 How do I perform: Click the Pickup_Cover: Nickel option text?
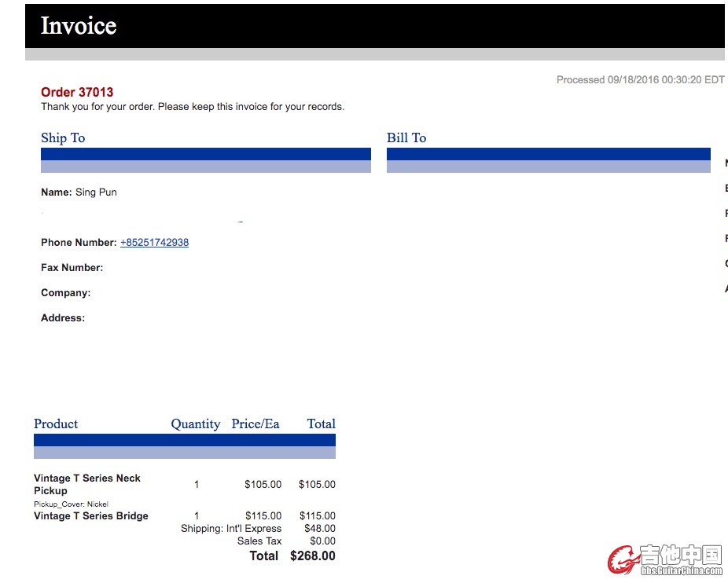click(x=71, y=504)
